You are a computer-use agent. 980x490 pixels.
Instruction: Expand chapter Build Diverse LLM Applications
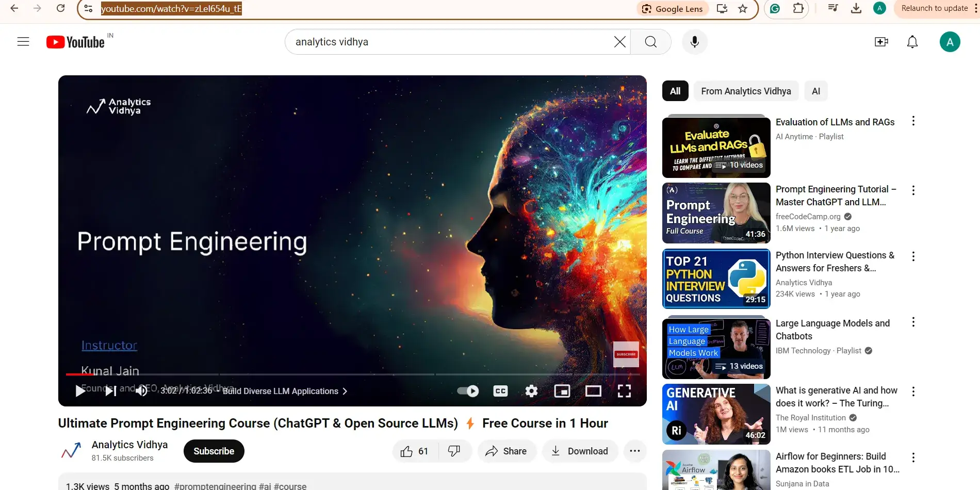(x=285, y=391)
